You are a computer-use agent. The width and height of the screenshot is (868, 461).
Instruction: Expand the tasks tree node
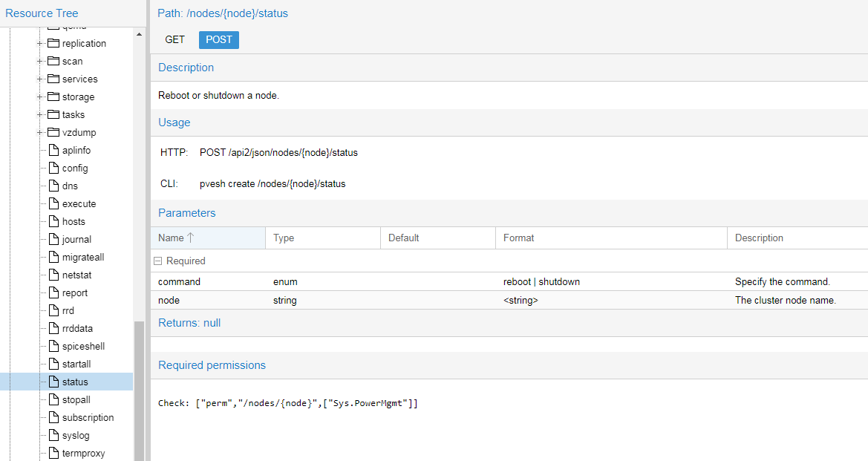coord(40,114)
